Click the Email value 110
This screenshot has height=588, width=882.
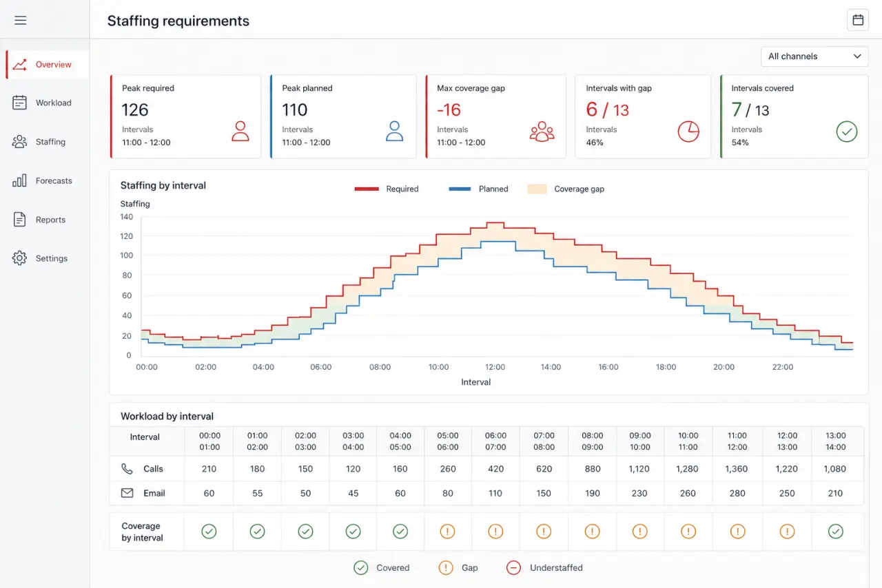click(x=495, y=493)
